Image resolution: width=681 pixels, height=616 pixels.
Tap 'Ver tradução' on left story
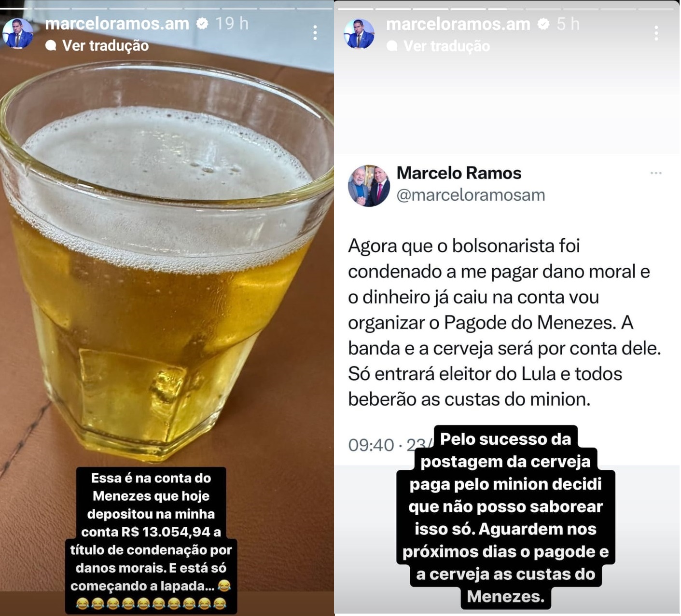pos(105,46)
